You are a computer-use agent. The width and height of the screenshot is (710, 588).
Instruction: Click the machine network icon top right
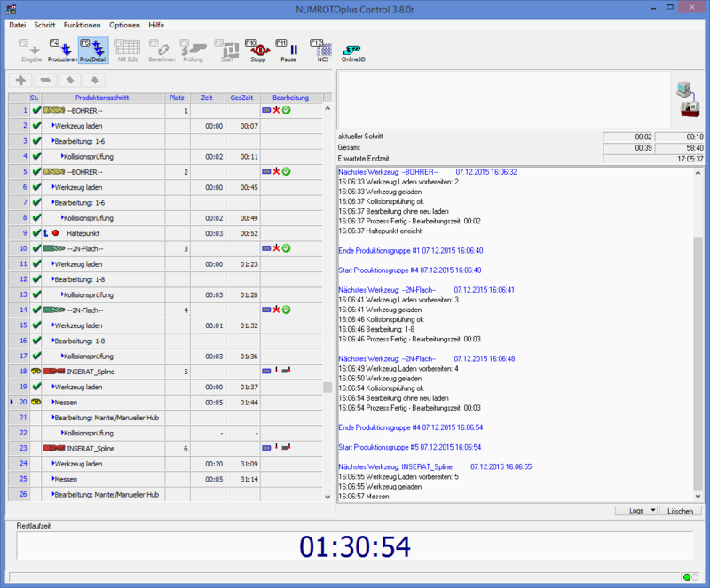pos(686,98)
